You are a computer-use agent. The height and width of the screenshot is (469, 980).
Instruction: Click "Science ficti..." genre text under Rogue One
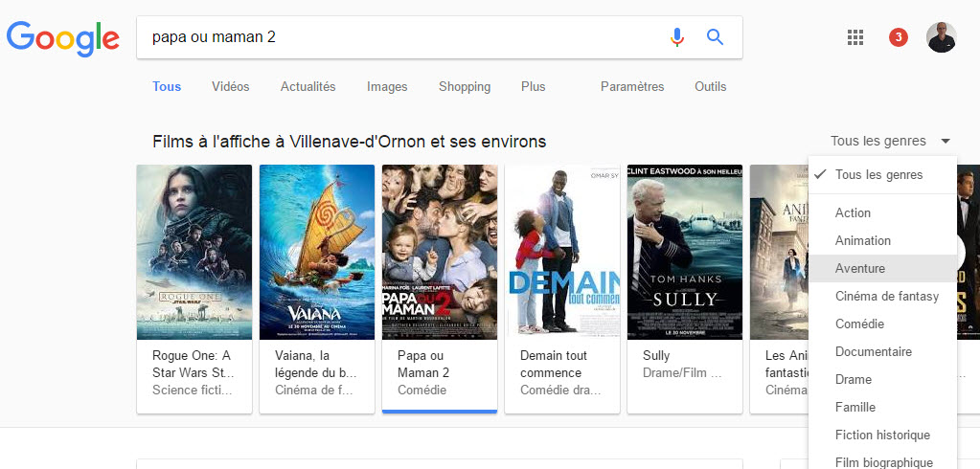click(192, 391)
